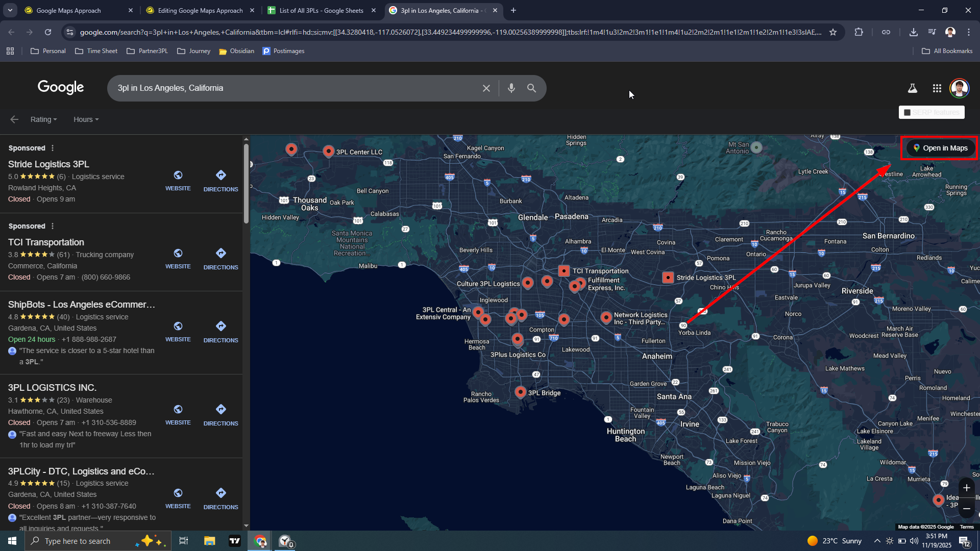Viewport: 980px width, 551px height.
Task: Clear the search box with X icon
Action: click(x=486, y=88)
